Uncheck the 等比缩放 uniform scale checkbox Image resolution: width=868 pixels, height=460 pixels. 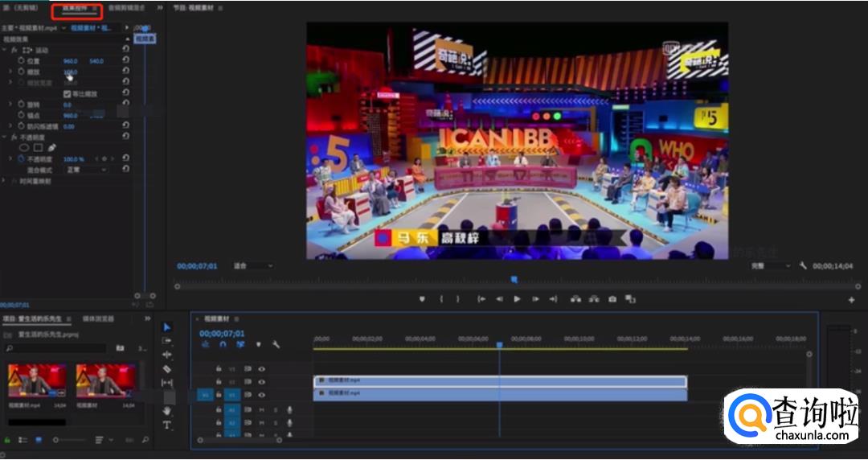click(x=68, y=94)
